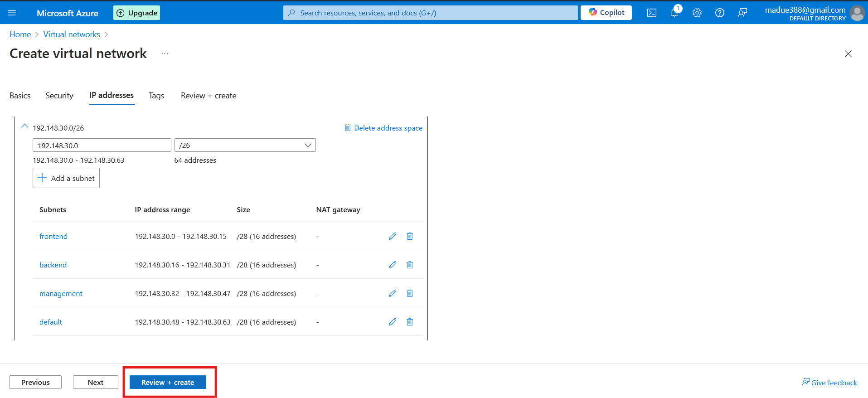
Task: Edit the management subnet with pencil icon
Action: (393, 293)
